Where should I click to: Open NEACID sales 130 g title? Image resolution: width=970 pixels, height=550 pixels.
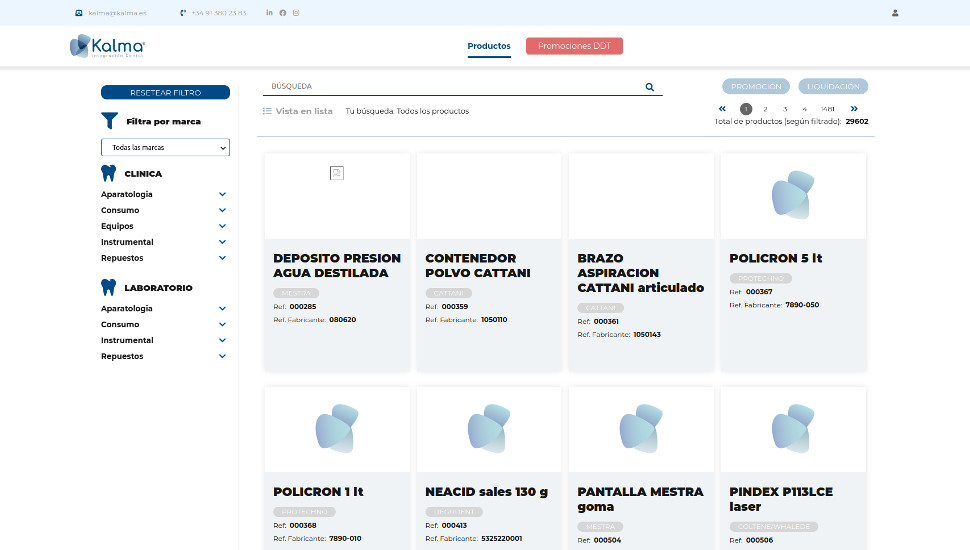point(487,492)
